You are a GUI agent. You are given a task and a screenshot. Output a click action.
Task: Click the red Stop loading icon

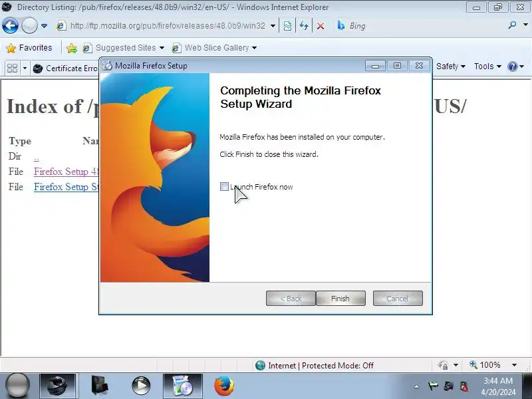pos(321,26)
